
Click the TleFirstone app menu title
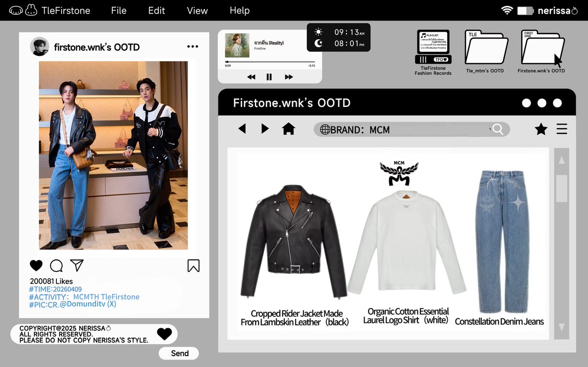tap(66, 10)
